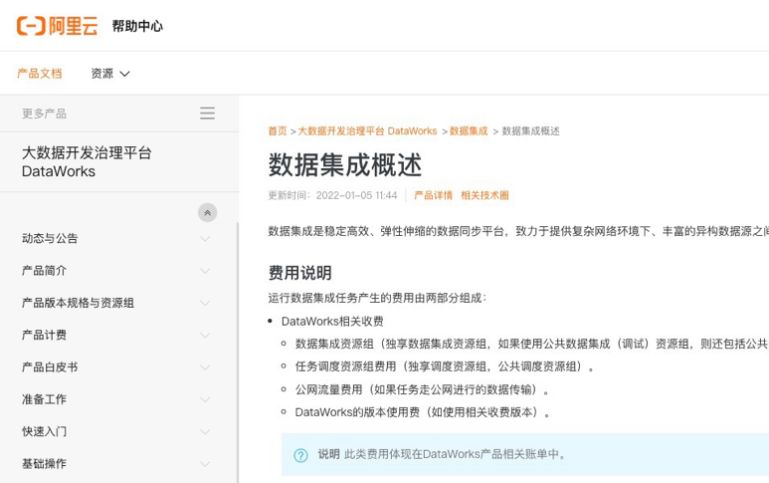Click the question mark icon in 说明 box

coord(301,455)
